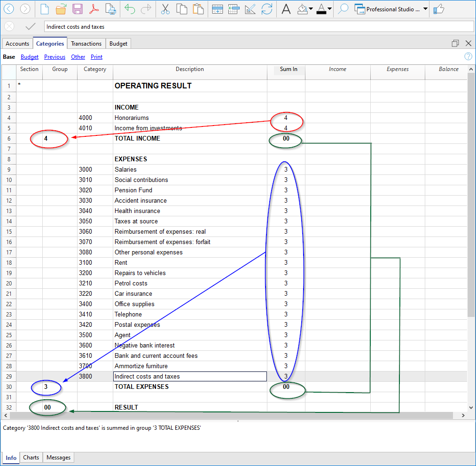Click the thumbs-up feedback icon
Screen dimensions: 476x466
pyautogui.click(x=439, y=9)
